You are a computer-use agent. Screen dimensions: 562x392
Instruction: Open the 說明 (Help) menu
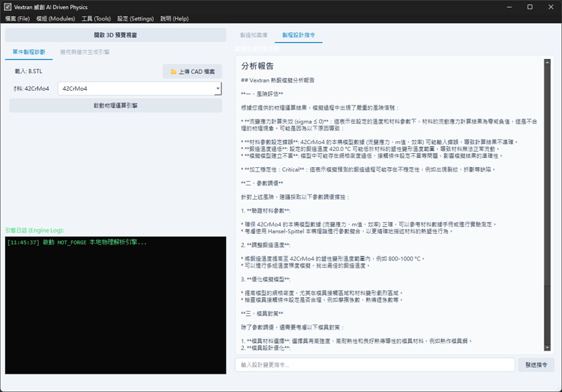pyautogui.click(x=174, y=19)
